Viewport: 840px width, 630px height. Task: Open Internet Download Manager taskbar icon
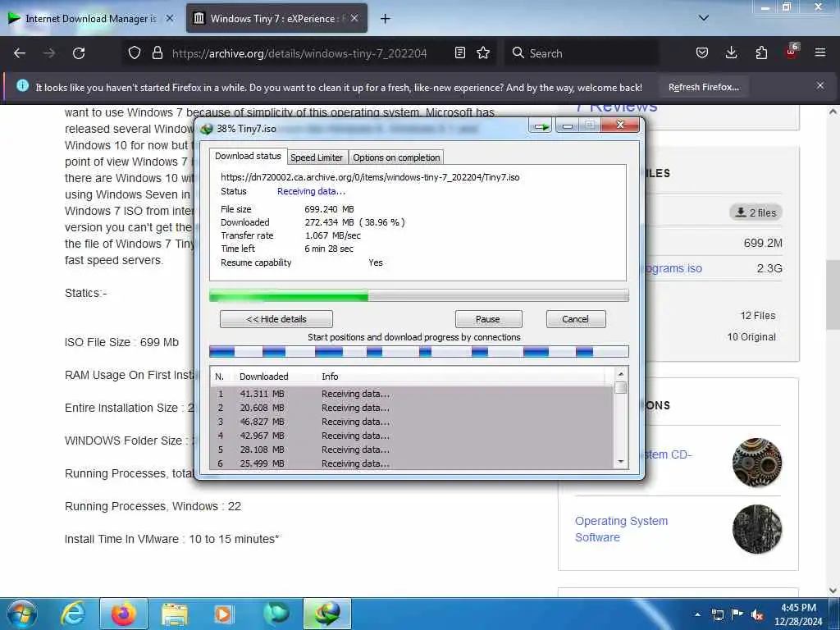click(x=327, y=614)
